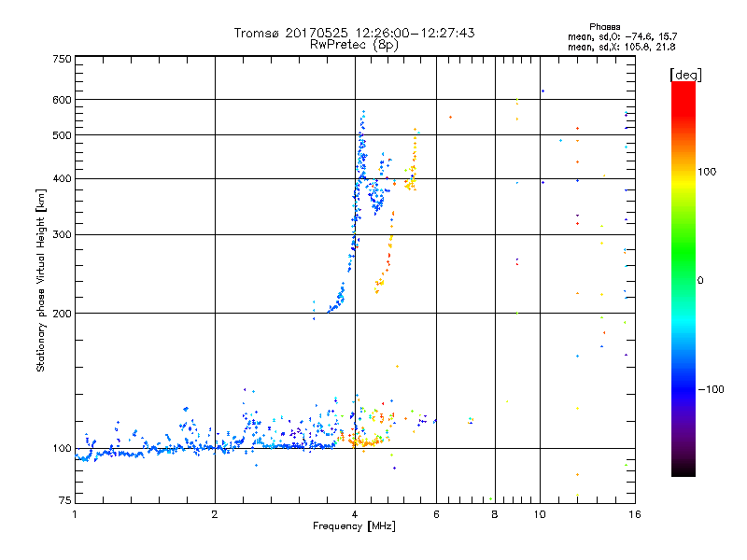Click the '[deg]' colorbar unit label
Viewport: 747px width, 560px height.
click(x=685, y=76)
